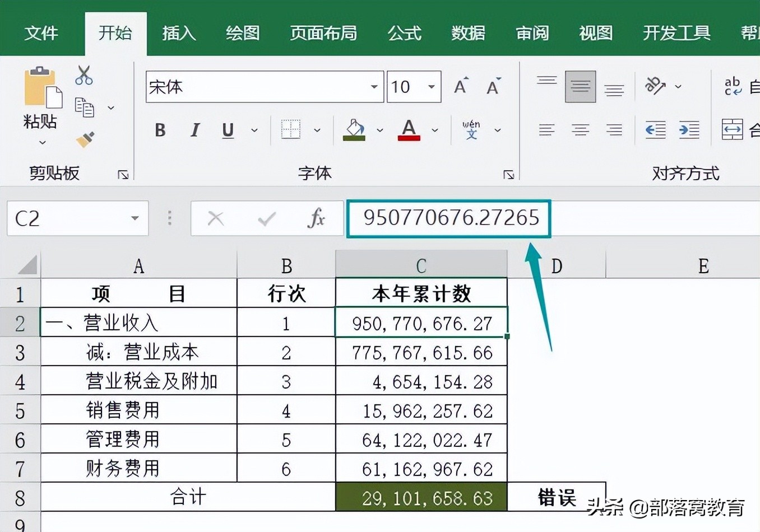Expand orientation options arrow
This screenshot has height=532, width=760.
pos(678,86)
